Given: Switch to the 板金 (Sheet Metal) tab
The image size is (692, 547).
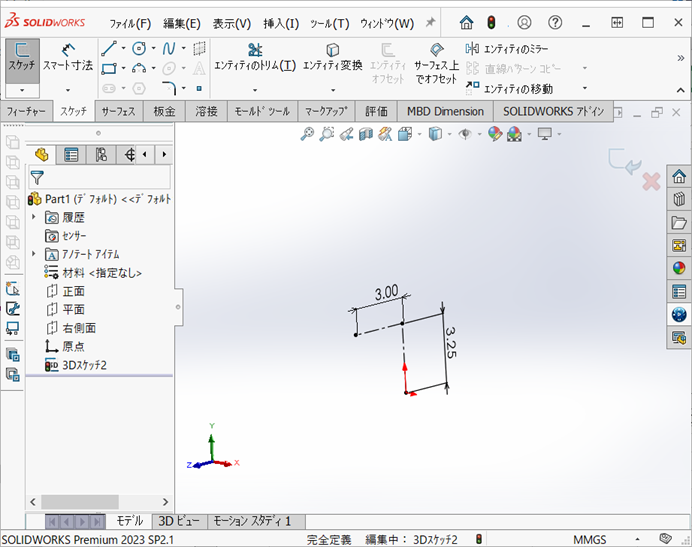Looking at the screenshot, I should click(165, 111).
